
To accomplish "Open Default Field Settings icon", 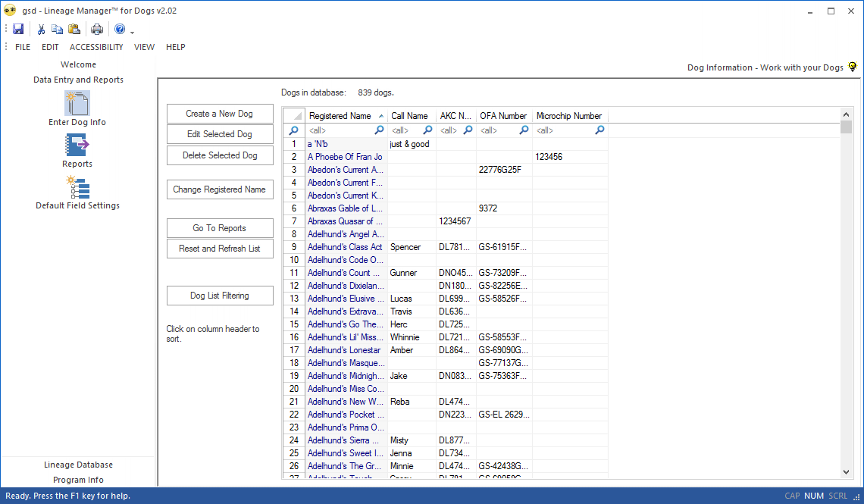I will (77, 187).
